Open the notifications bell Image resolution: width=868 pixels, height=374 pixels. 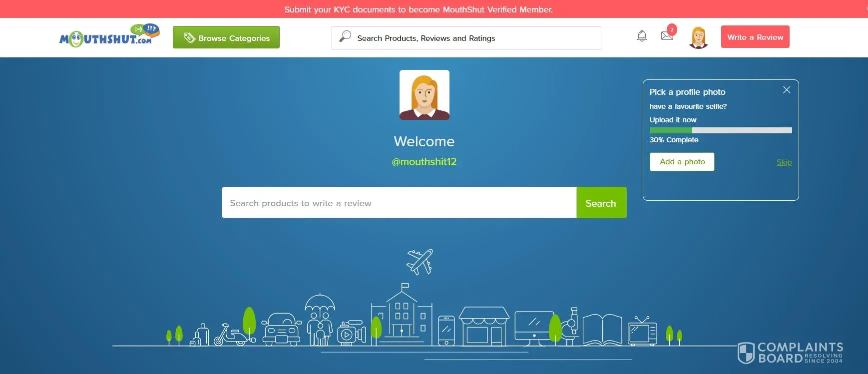tap(642, 36)
